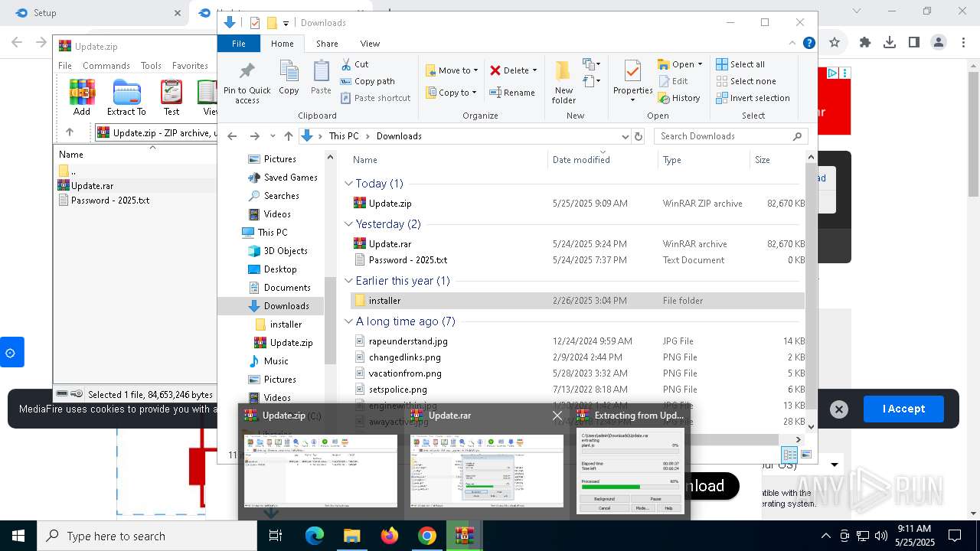This screenshot has height=551, width=980.
Task: Collapse the Today group
Action: pyautogui.click(x=348, y=184)
